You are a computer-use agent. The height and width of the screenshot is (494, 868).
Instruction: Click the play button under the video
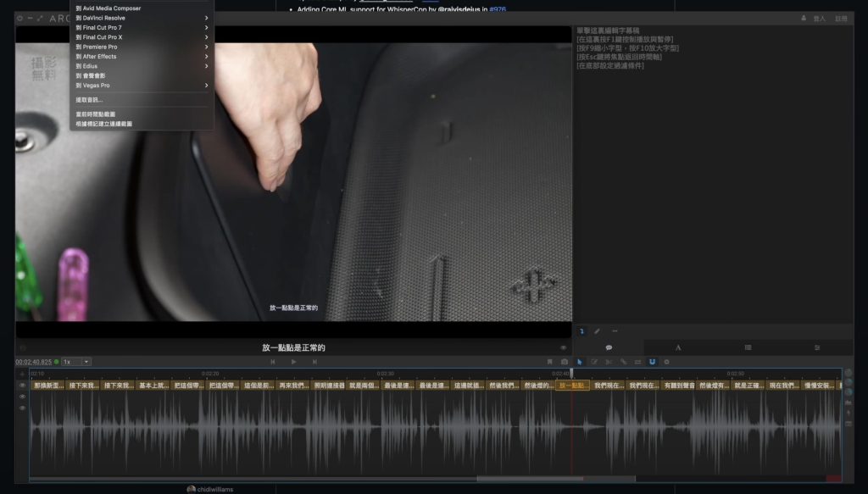click(x=293, y=362)
